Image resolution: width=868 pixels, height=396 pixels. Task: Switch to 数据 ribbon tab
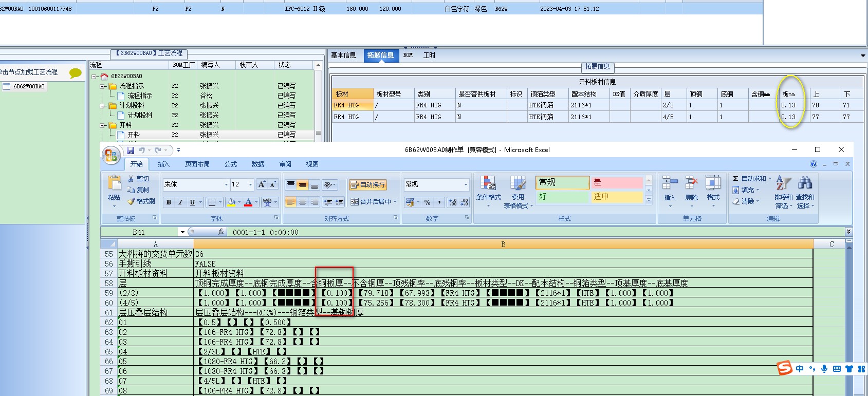(258, 164)
